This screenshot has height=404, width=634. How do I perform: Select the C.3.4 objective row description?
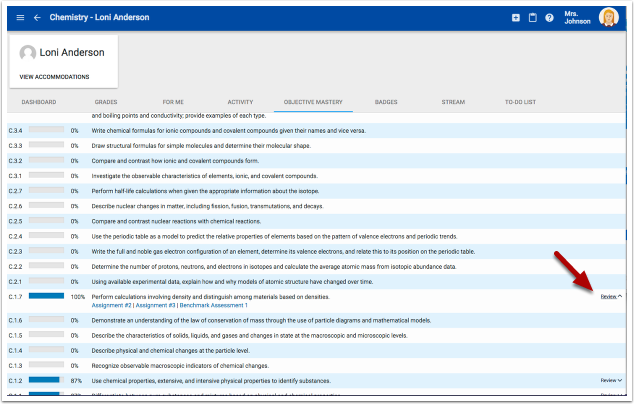tap(228, 130)
